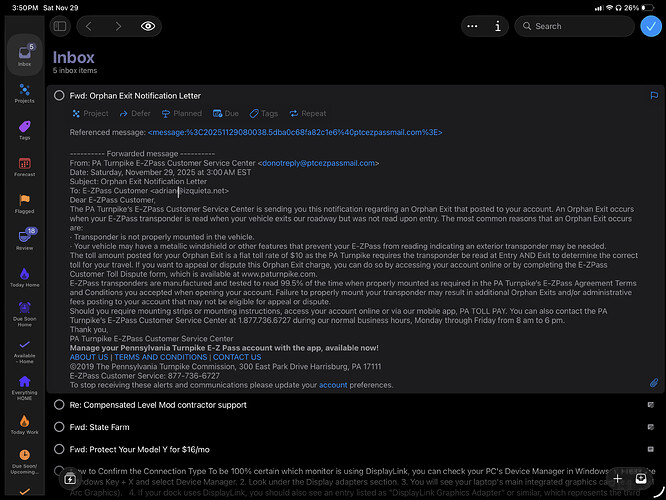Image resolution: width=666 pixels, height=500 pixels.
Task: Select the Today Home perspective tab
Action: [x=23, y=278]
